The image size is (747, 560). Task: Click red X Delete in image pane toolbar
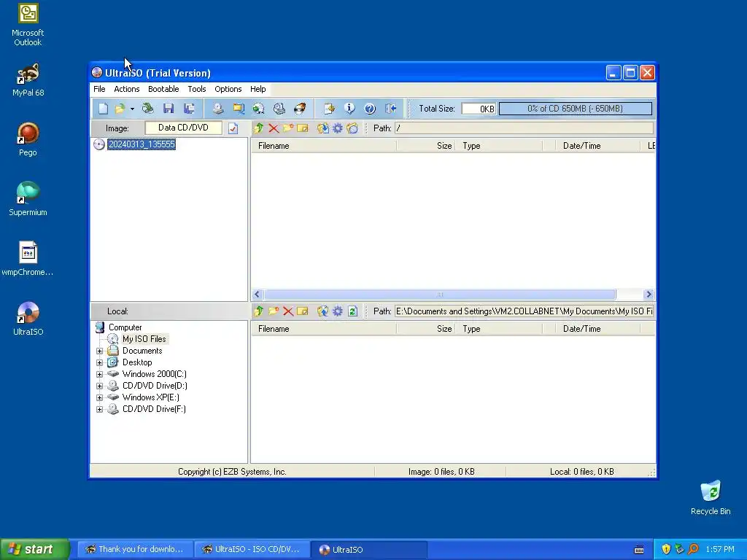[274, 128]
